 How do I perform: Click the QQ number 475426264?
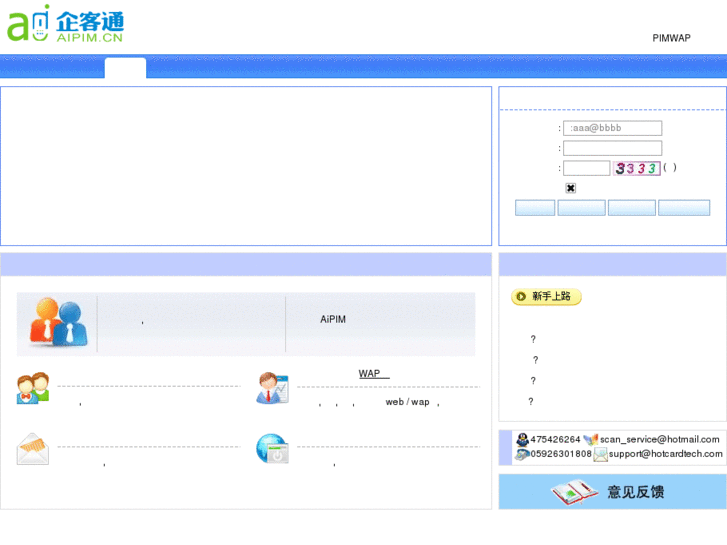click(x=555, y=439)
